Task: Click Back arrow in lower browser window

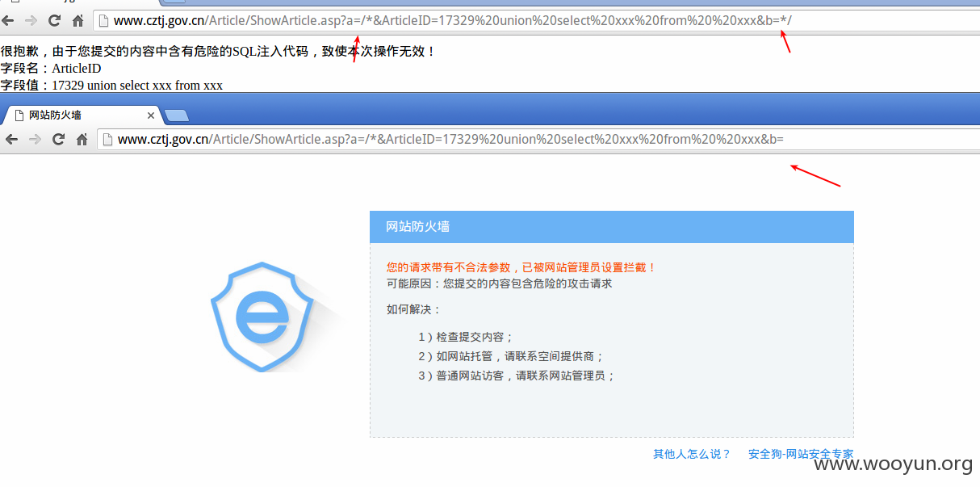Action: pos(11,139)
